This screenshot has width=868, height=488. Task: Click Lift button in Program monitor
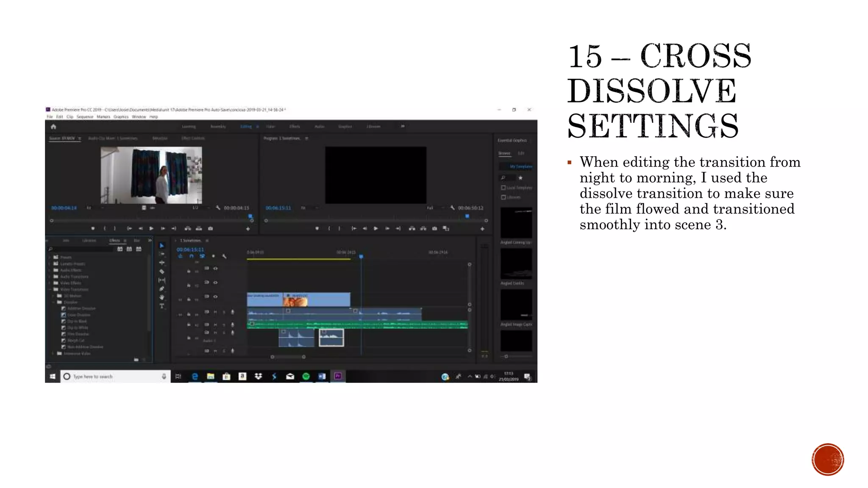(412, 229)
